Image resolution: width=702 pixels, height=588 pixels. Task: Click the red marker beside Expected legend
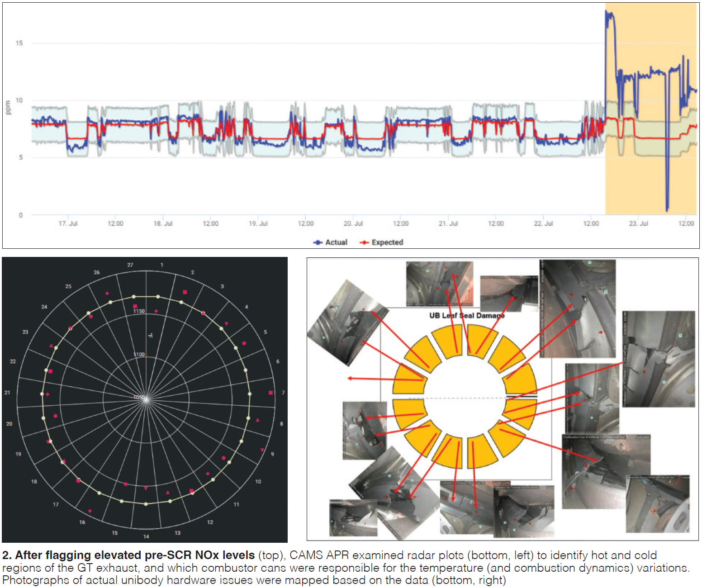coord(364,242)
